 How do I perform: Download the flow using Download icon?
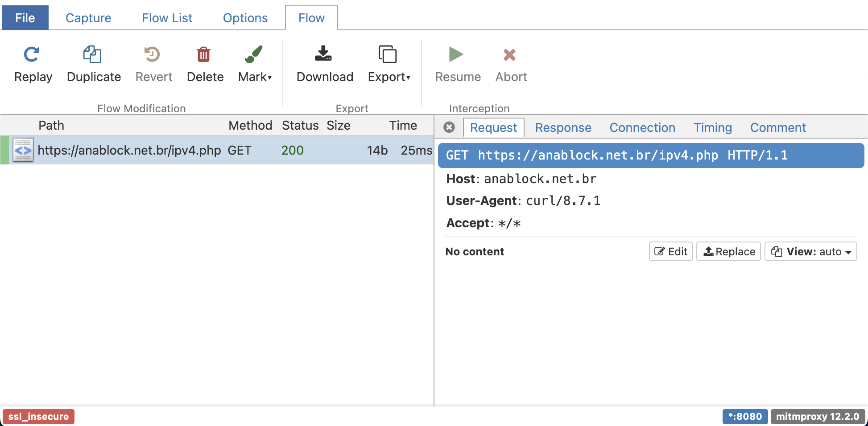[x=323, y=54]
